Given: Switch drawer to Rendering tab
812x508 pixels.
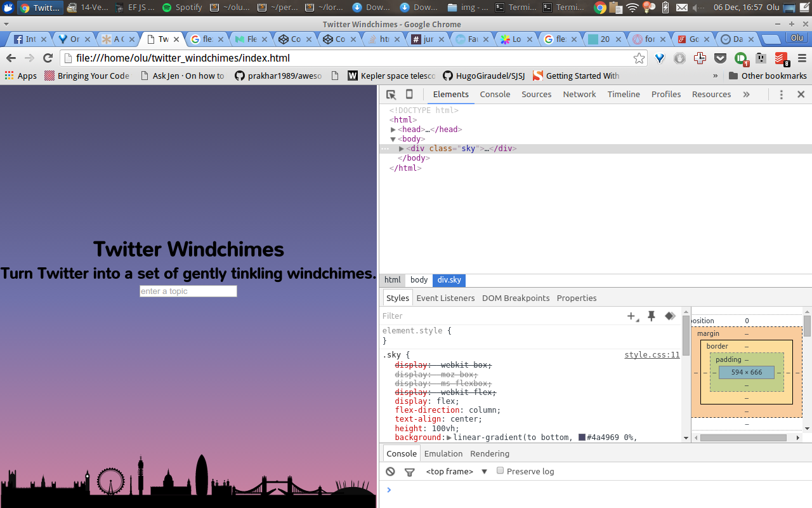Looking at the screenshot, I should point(490,453).
